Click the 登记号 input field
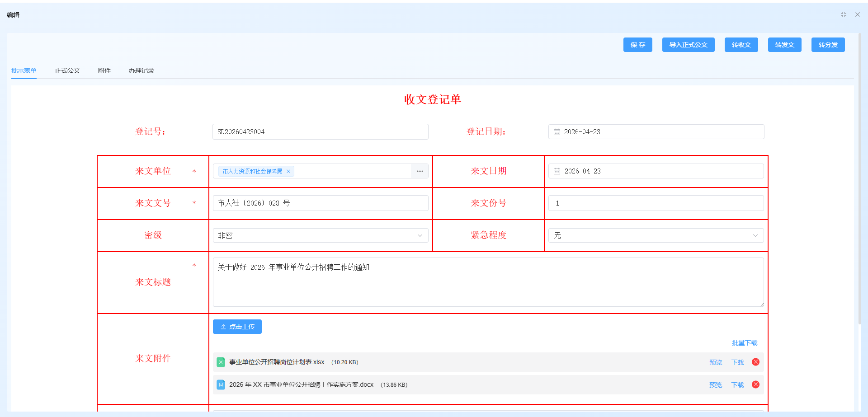The width and height of the screenshot is (868, 417). pos(320,132)
